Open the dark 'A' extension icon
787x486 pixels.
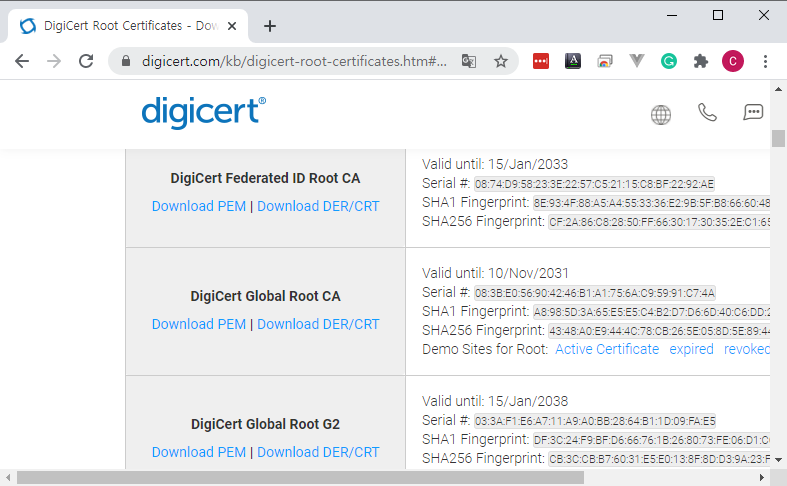coord(573,61)
